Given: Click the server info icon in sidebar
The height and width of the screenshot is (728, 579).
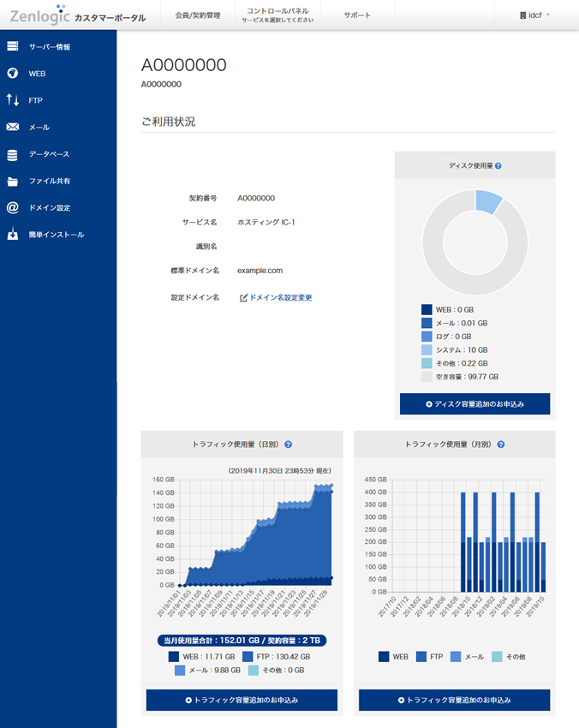Looking at the screenshot, I should pos(12,47).
